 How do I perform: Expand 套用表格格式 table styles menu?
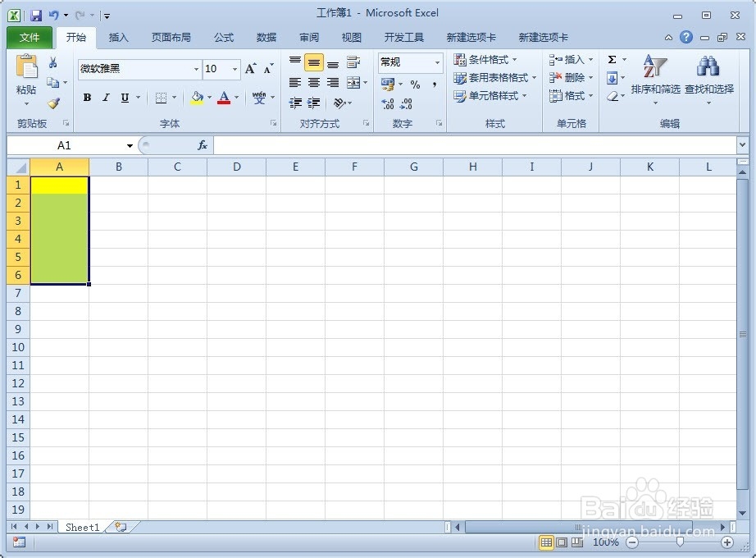point(494,78)
